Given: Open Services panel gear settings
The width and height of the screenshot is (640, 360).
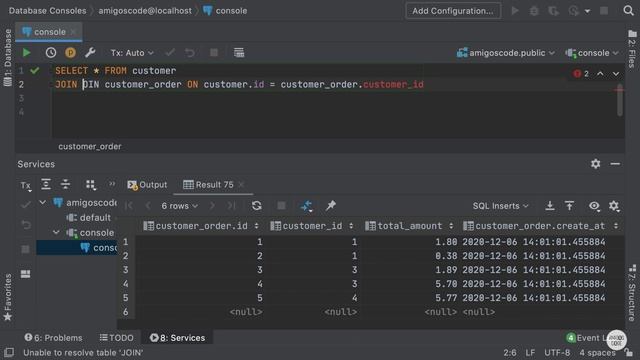Looking at the screenshot, I should click(596, 164).
